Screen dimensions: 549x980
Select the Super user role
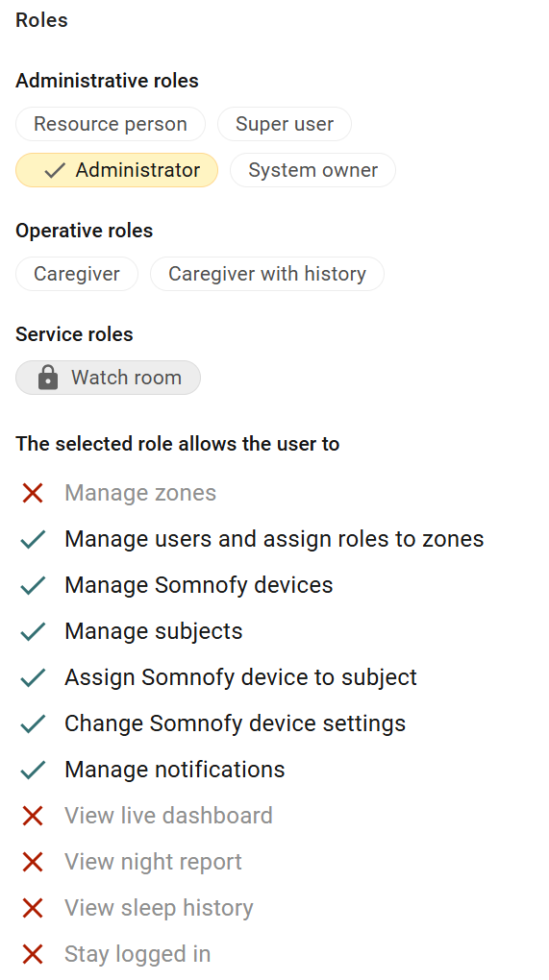point(285,124)
